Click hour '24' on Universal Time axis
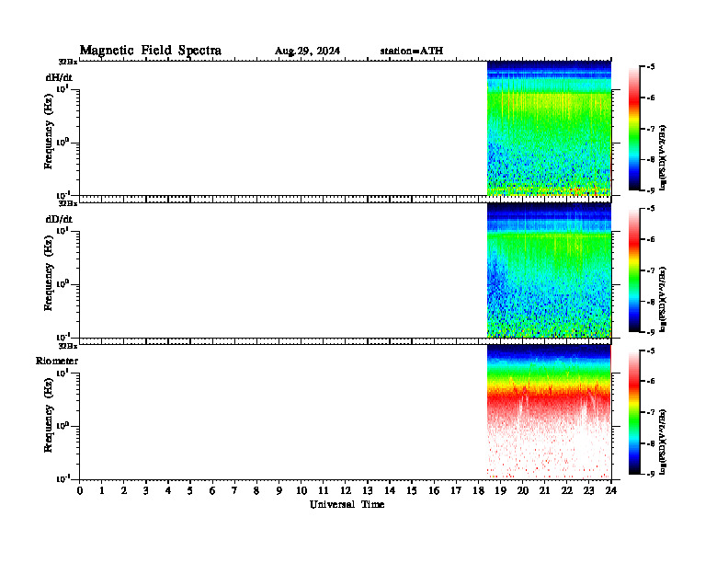Screen dimensions: 728x563 pyautogui.click(x=611, y=491)
